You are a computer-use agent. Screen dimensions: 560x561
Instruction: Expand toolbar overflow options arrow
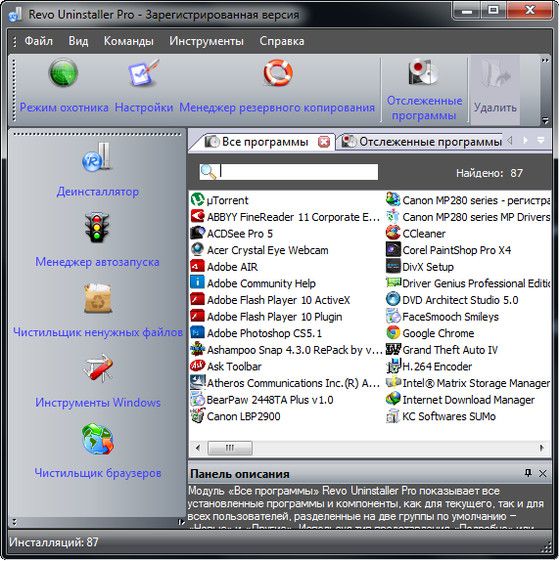coord(545,121)
